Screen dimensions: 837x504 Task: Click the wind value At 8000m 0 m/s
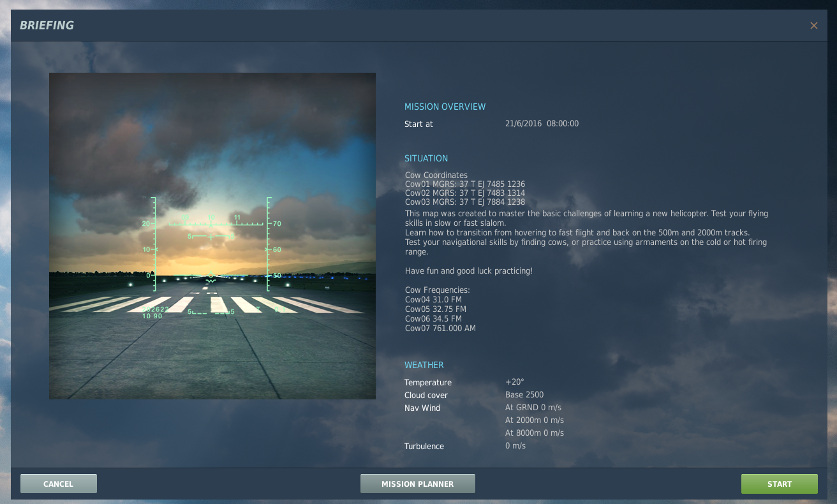click(535, 433)
